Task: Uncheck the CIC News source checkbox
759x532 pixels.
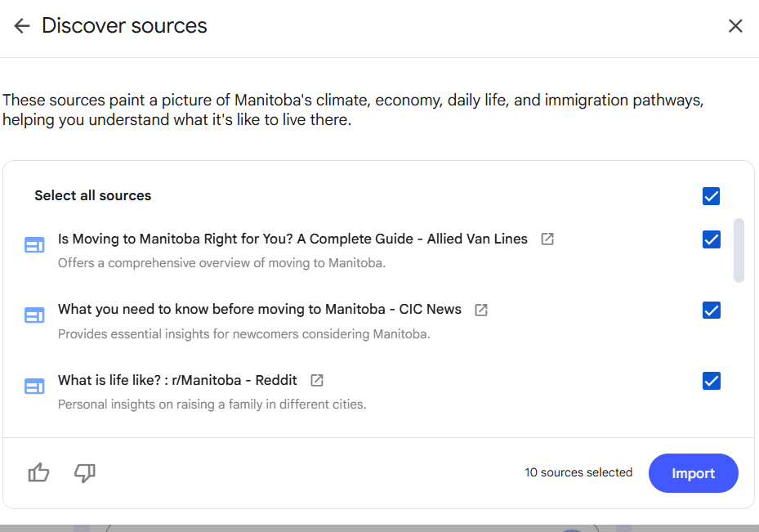Action: click(711, 311)
